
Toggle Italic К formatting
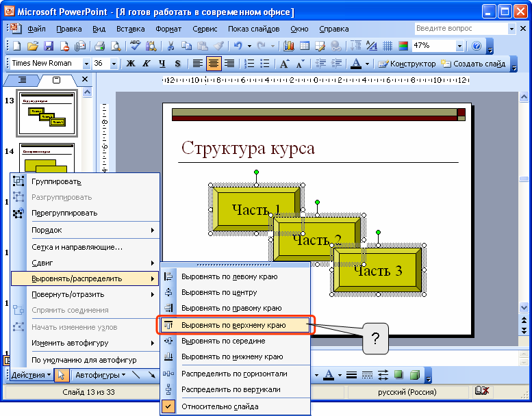click(147, 64)
